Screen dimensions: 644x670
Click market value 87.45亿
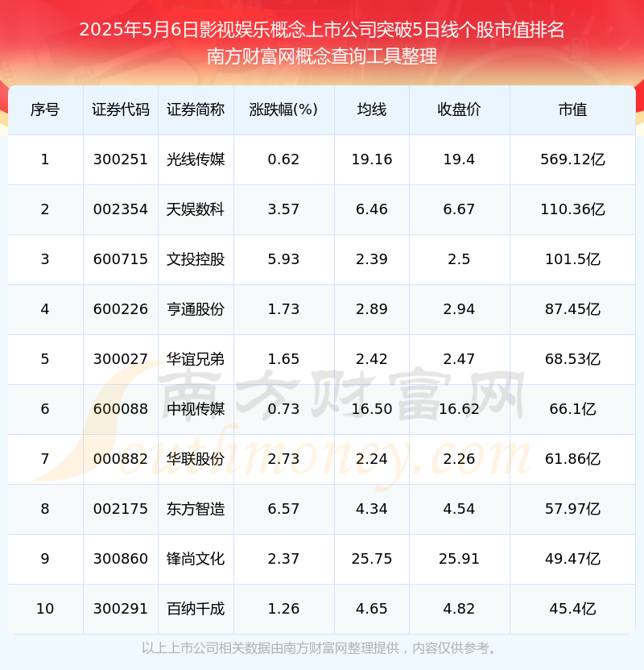[x=572, y=309]
